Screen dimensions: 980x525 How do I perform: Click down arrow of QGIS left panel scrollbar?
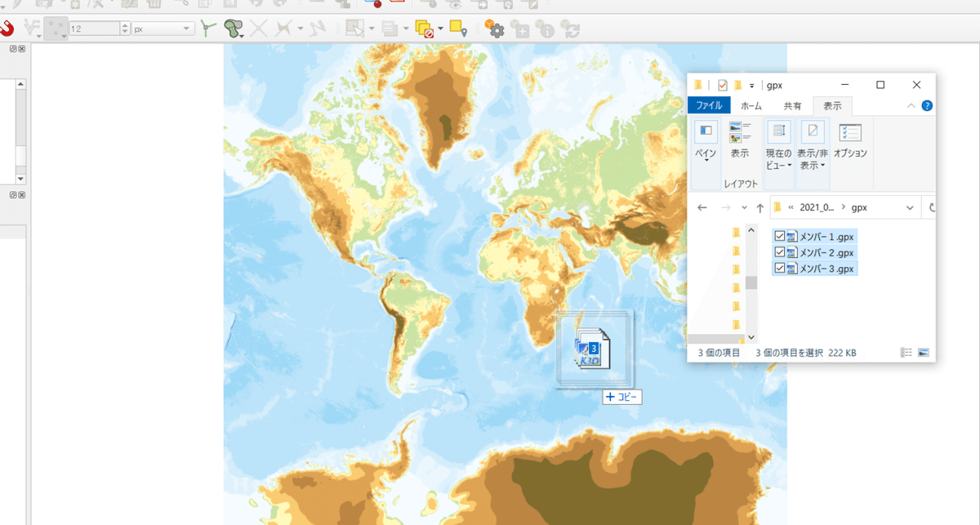click(20, 178)
